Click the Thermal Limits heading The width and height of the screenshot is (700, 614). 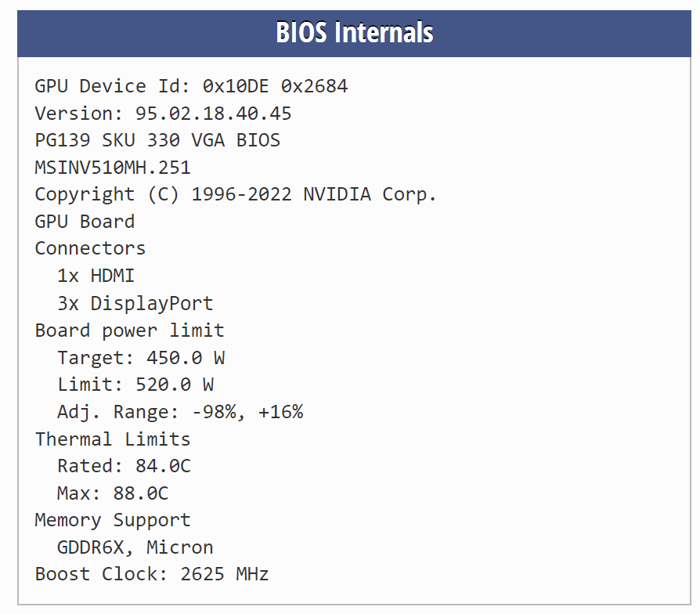[x=113, y=439]
